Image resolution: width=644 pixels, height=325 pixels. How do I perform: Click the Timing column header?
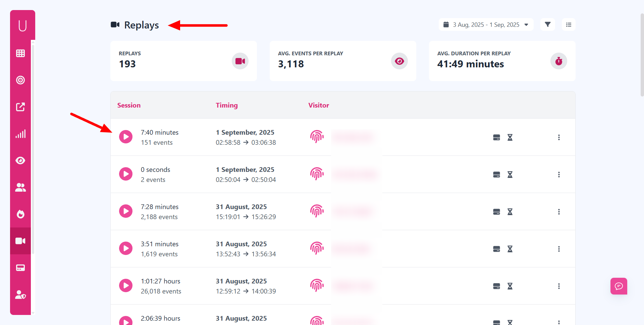227,105
